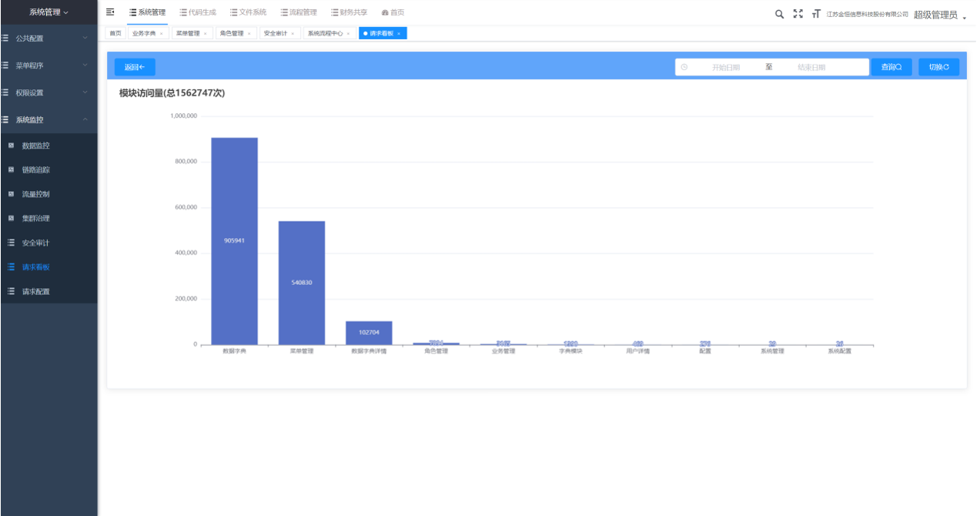980x516 pixels.
Task: Open the 超级管理员 user dropdown
Action: [939, 15]
